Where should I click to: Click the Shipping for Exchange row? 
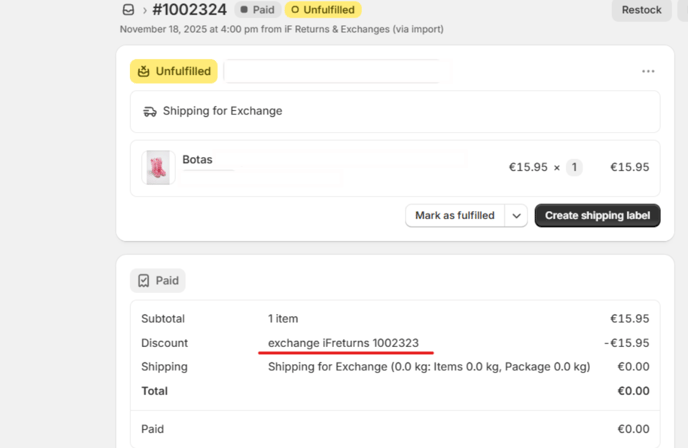222,111
